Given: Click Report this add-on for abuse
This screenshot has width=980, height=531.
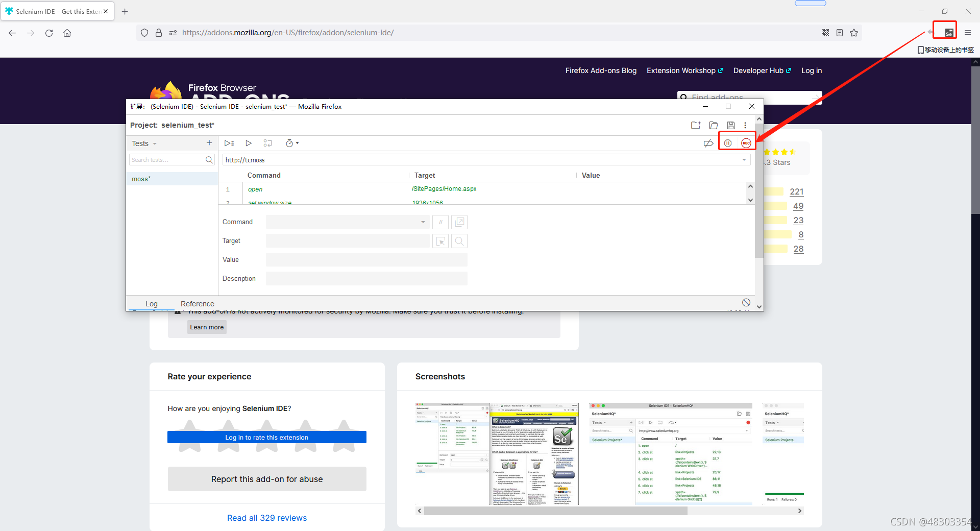Looking at the screenshot, I should [x=267, y=479].
